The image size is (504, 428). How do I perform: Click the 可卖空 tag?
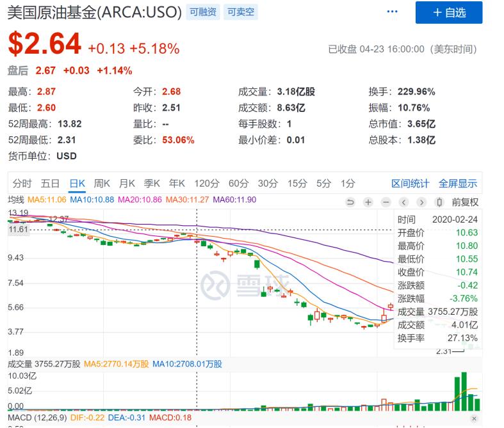coord(241,12)
